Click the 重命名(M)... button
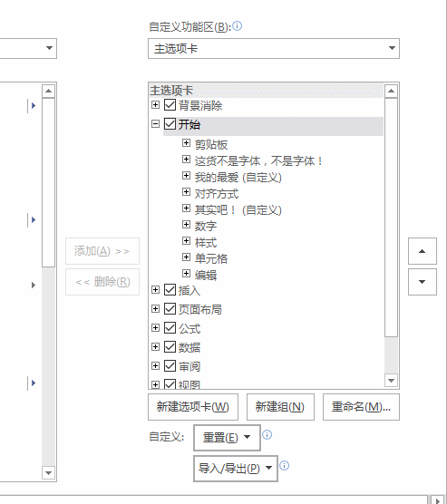Viewport: 447px width, 504px height. coord(361,407)
